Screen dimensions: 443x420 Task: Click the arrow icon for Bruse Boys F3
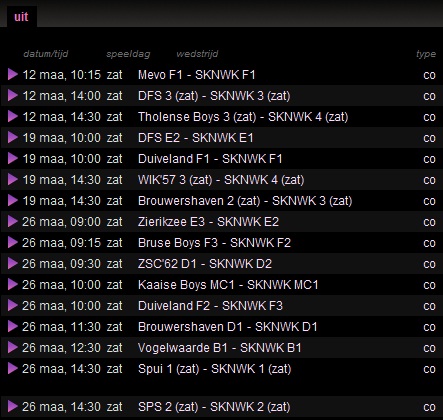(x=13, y=242)
